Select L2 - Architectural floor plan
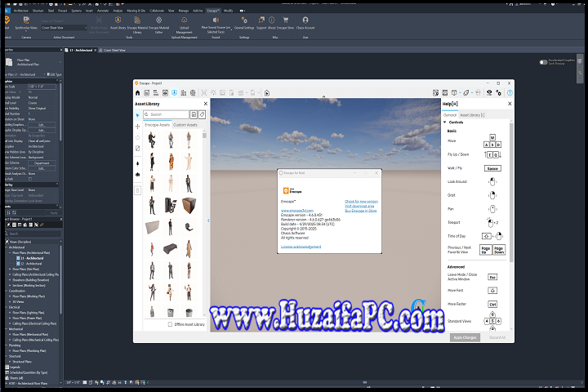The height and width of the screenshot is (392, 588). pyautogui.click(x=31, y=264)
